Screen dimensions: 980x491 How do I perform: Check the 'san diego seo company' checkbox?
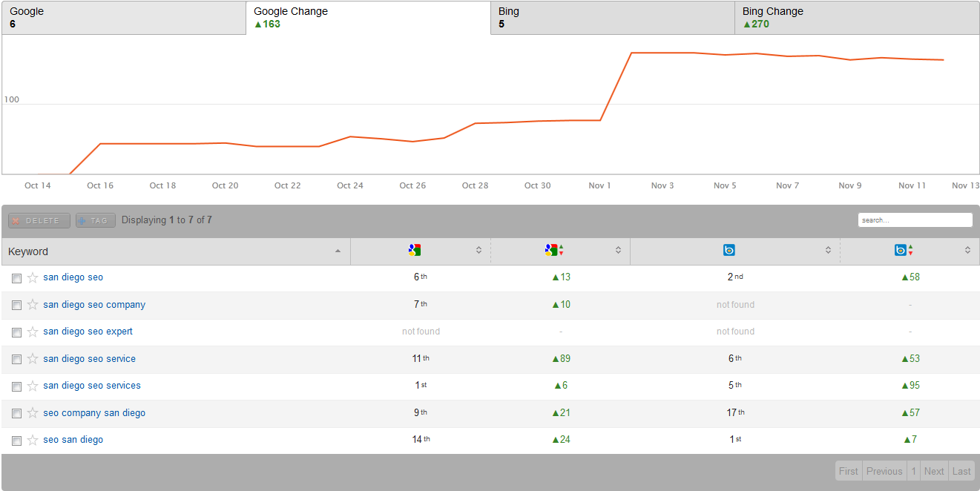click(16, 305)
